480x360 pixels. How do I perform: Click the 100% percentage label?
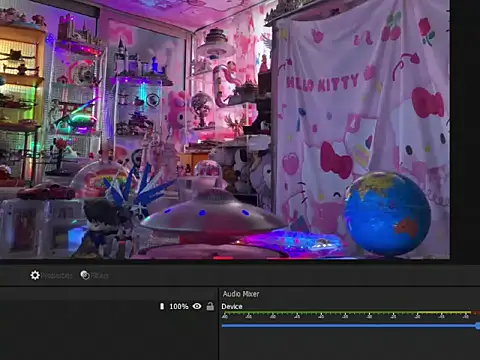click(x=179, y=306)
